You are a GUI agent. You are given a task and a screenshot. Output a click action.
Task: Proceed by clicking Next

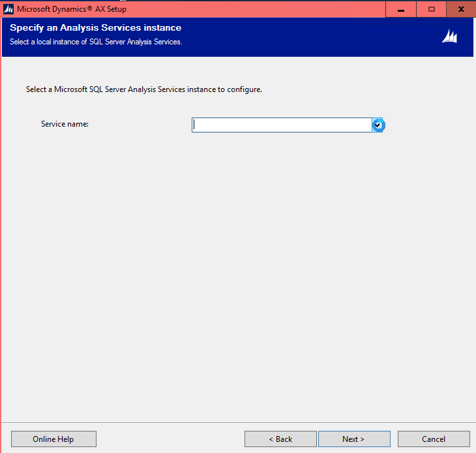[x=354, y=439]
